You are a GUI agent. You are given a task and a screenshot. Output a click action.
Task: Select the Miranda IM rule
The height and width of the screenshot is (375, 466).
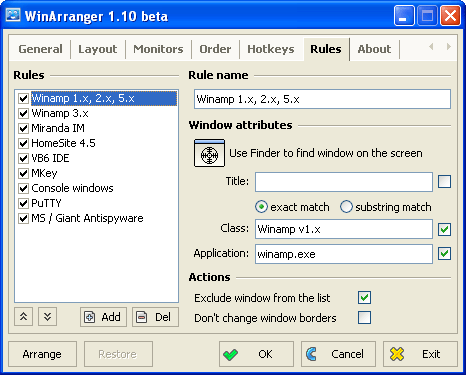pyautogui.click(x=58, y=128)
